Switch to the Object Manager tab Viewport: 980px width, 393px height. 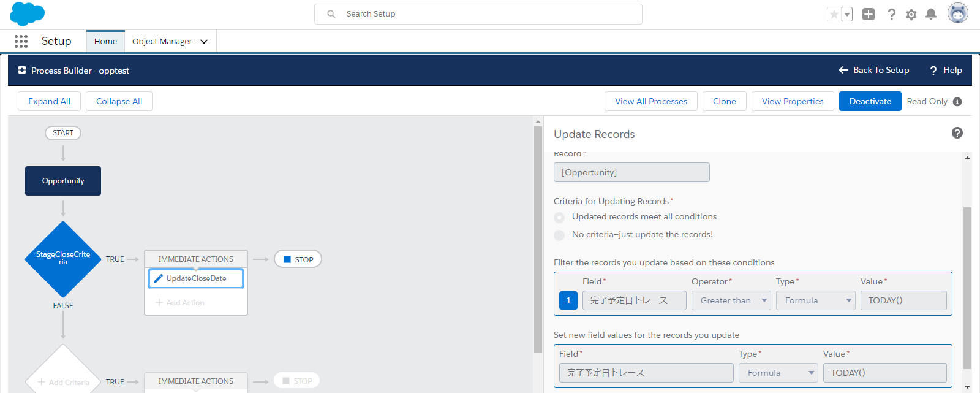point(162,41)
